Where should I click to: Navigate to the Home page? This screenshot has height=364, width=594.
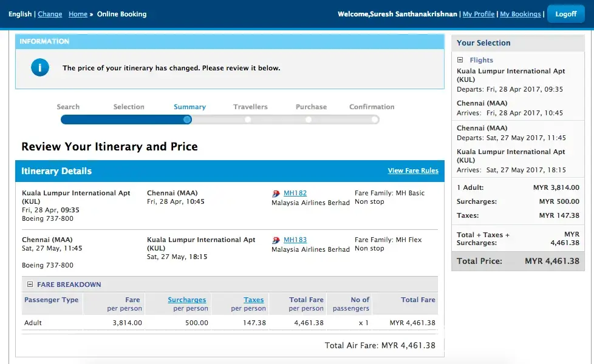[78, 14]
